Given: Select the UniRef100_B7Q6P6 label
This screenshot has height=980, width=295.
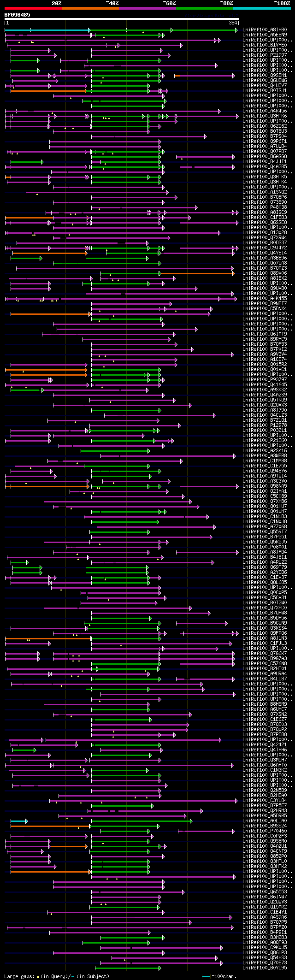Looking at the screenshot, I should pos(265,197).
